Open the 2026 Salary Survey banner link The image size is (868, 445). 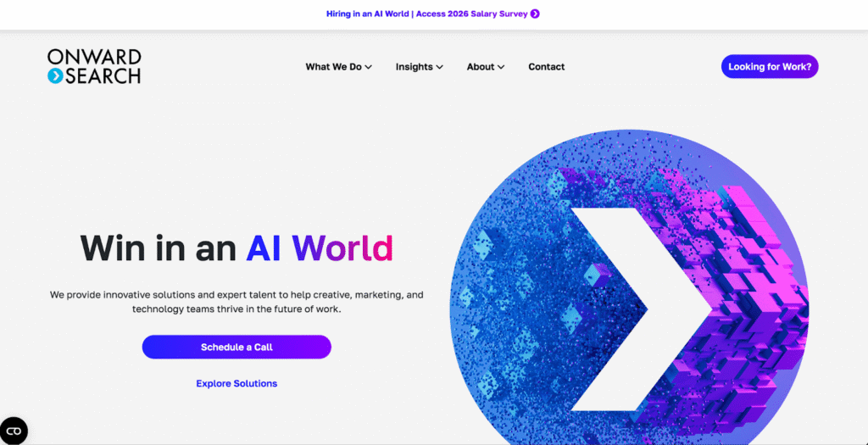point(427,14)
